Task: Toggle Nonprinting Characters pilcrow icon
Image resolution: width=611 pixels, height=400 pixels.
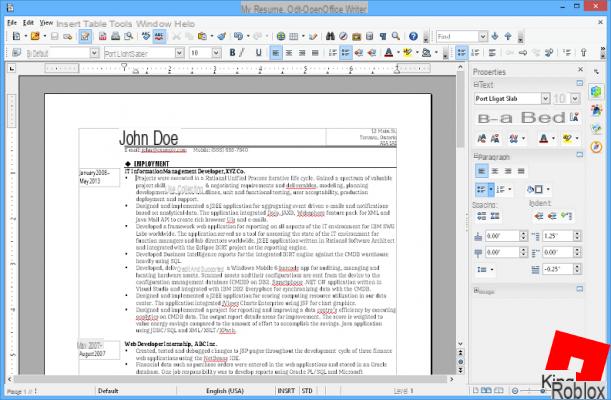Action: point(383,36)
